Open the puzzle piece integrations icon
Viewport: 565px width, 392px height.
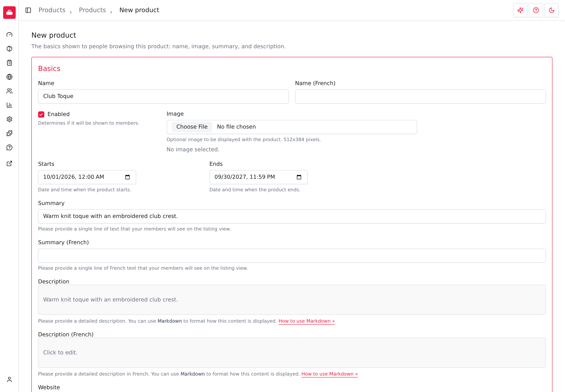click(x=9, y=133)
